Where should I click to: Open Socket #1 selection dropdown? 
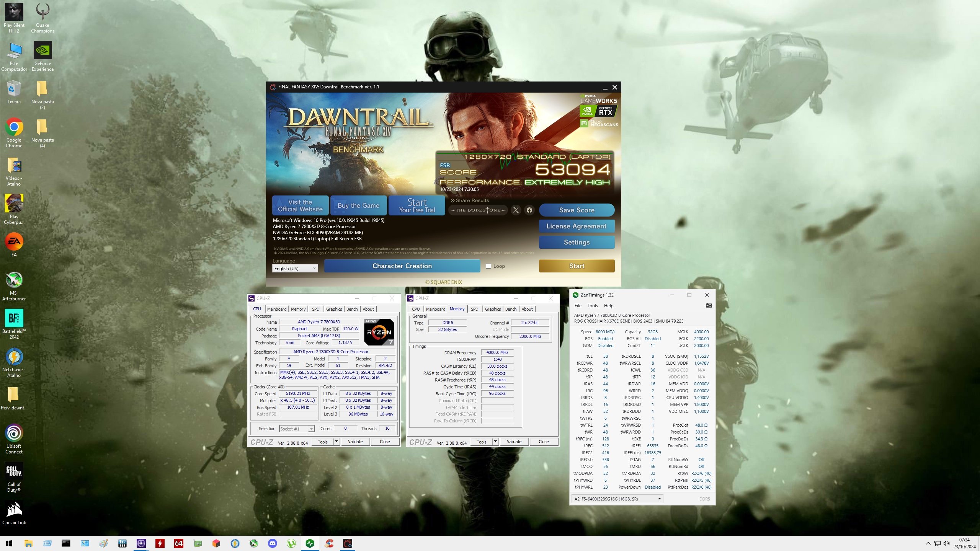[297, 429]
